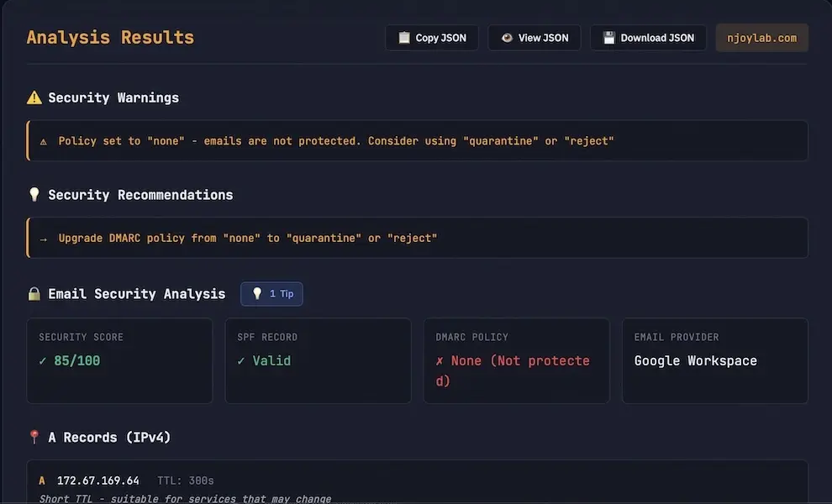Click the floppy disk icon in Download JSON

tap(609, 38)
